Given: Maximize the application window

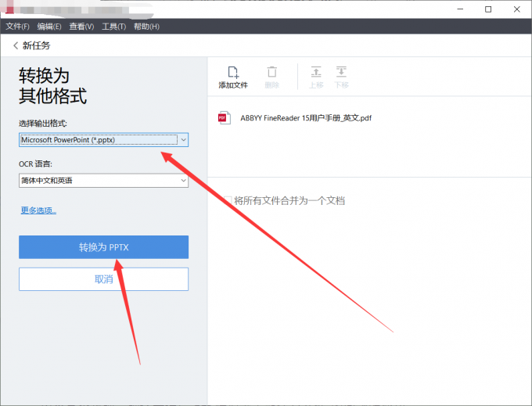Looking at the screenshot, I should [x=488, y=9].
